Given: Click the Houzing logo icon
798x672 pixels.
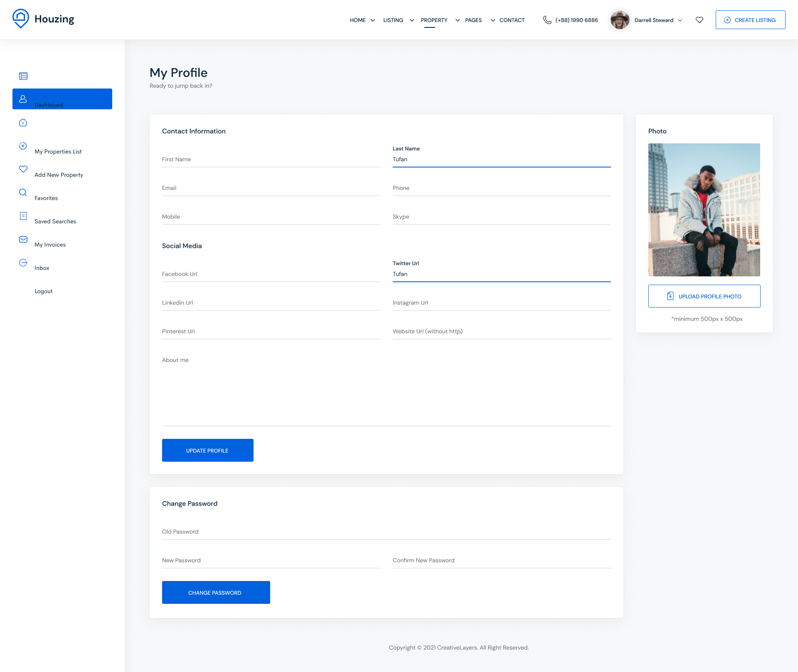Looking at the screenshot, I should (x=20, y=19).
